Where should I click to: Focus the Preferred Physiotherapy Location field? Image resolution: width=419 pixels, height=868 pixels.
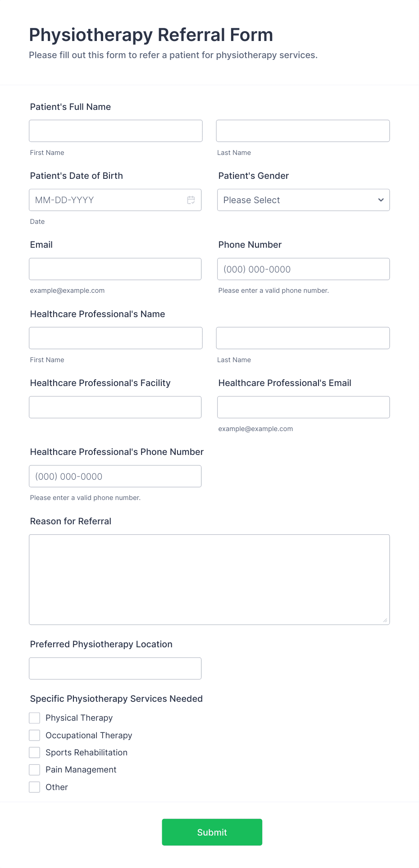click(115, 668)
